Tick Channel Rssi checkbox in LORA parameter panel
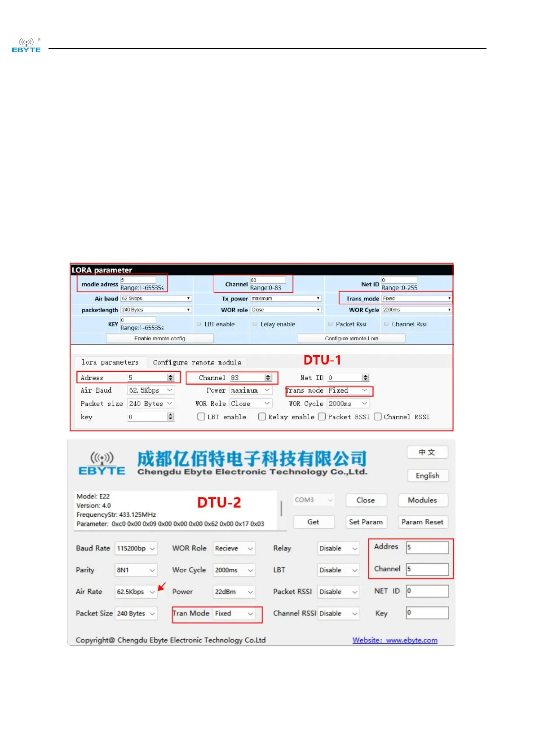535x756 pixels. click(386, 324)
